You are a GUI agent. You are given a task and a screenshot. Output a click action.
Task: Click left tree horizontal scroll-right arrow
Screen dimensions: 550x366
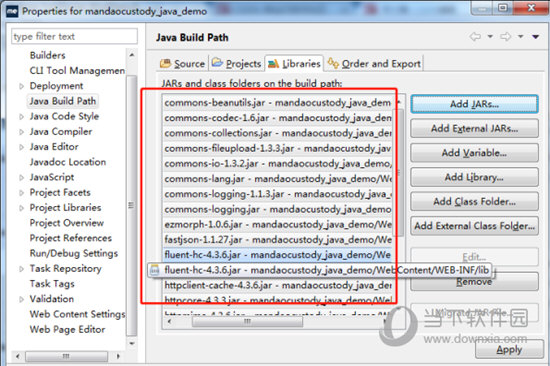pos(118,356)
